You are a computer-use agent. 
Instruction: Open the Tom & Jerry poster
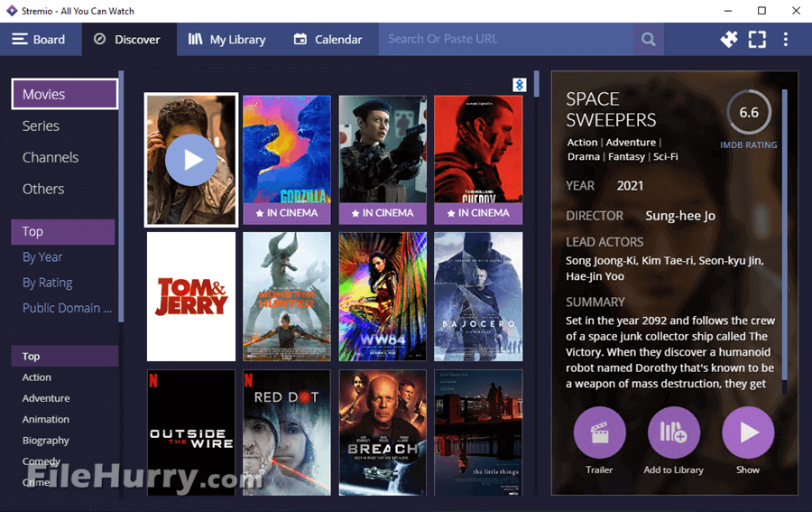pyautogui.click(x=191, y=296)
